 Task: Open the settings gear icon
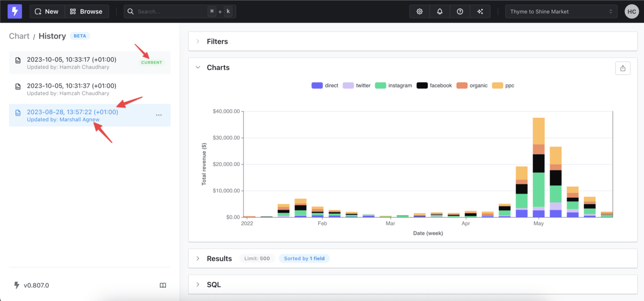(x=420, y=11)
